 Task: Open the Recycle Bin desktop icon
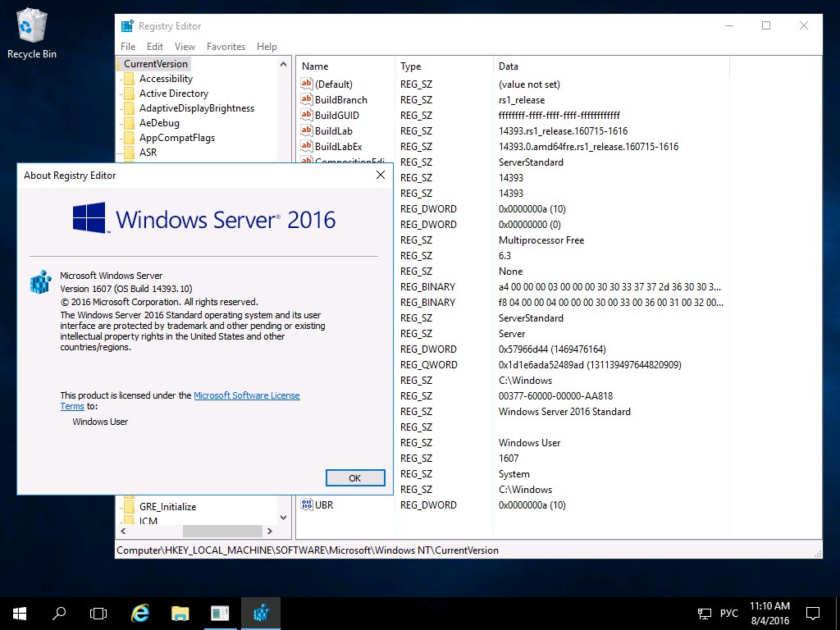coord(32,34)
